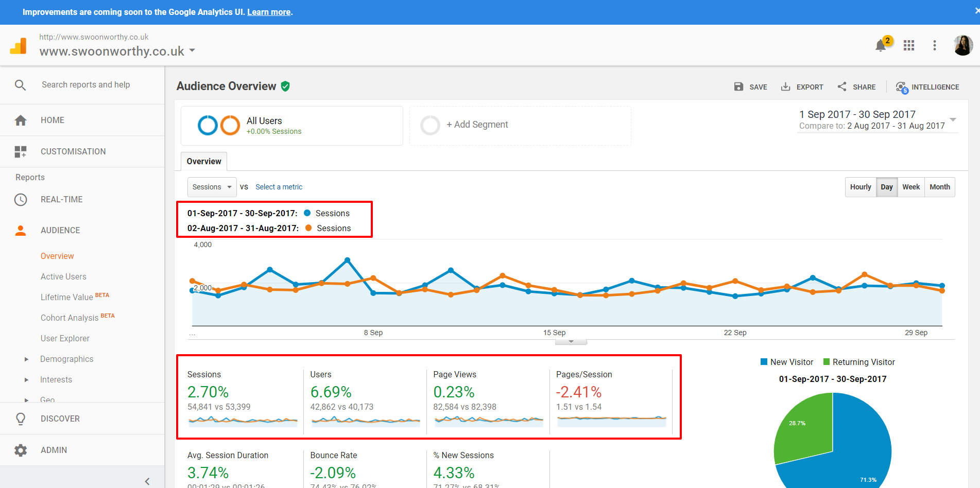Viewport: 980px width, 488px height.
Task: Open the Intelligence panel icon
Action: click(x=902, y=87)
